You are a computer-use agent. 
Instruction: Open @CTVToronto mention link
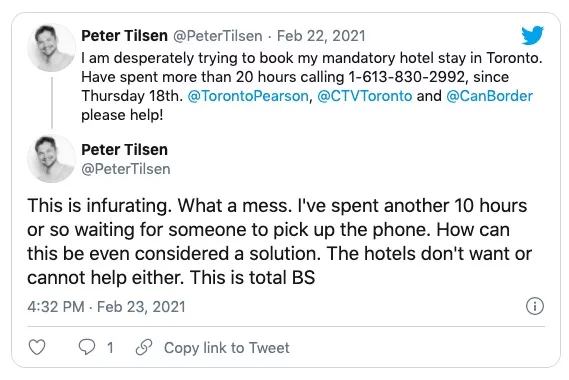click(365, 96)
